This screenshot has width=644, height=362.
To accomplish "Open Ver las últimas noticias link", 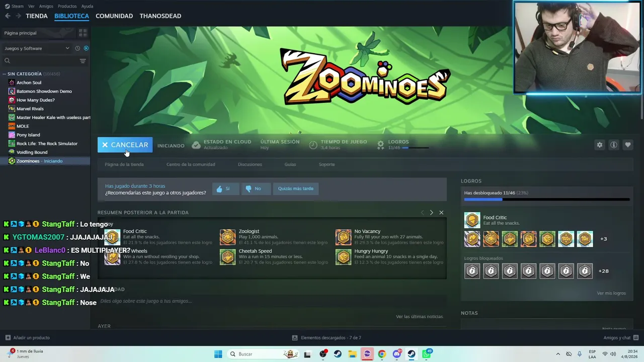I will (420, 317).
